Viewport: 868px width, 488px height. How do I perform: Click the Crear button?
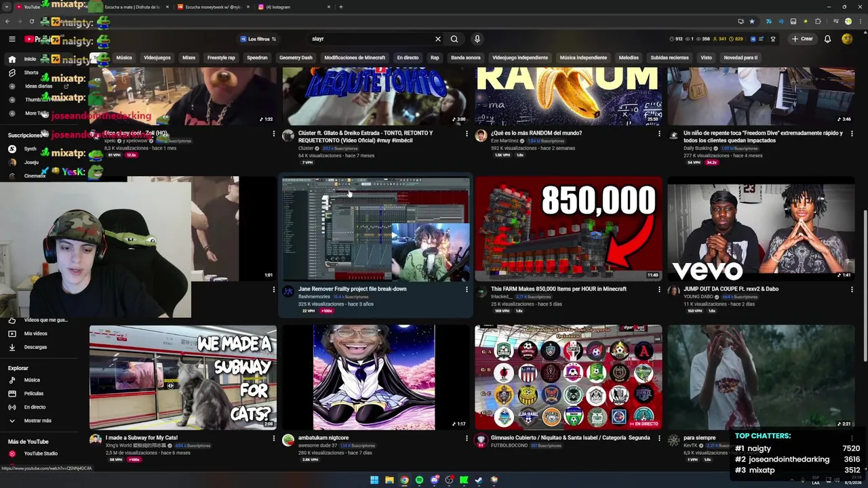coord(802,39)
